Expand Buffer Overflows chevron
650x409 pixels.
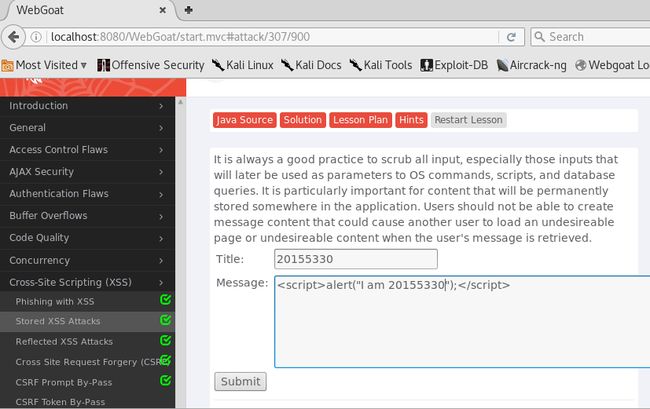click(x=161, y=216)
